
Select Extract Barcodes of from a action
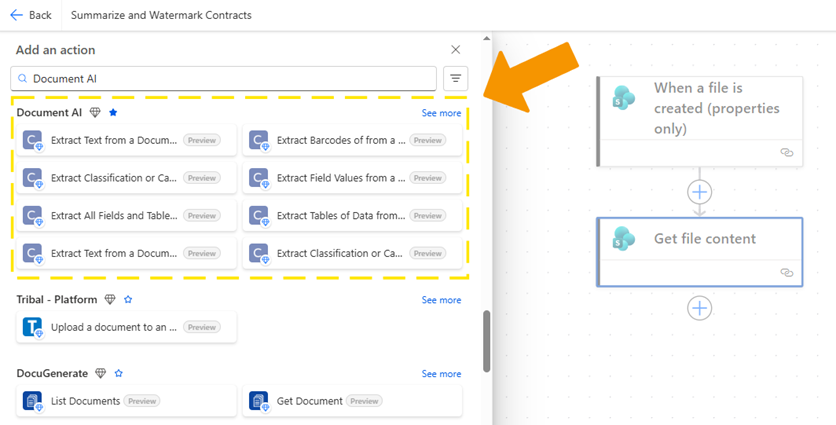(x=352, y=140)
